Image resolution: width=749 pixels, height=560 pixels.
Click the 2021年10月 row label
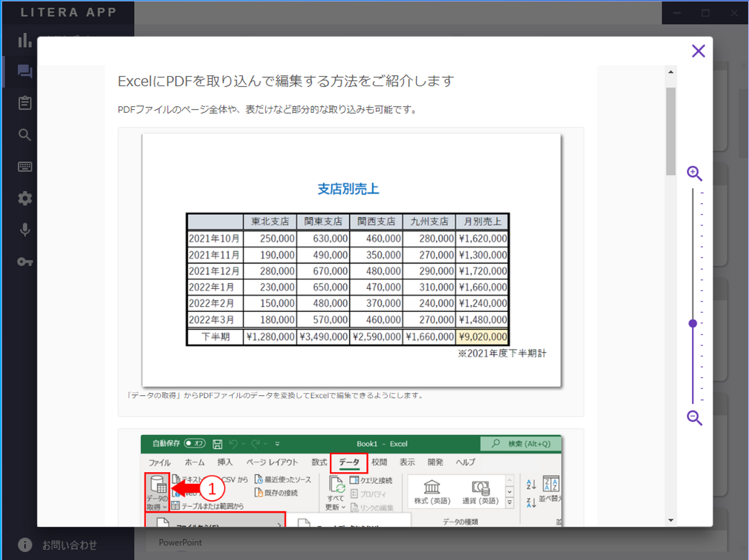(215, 239)
